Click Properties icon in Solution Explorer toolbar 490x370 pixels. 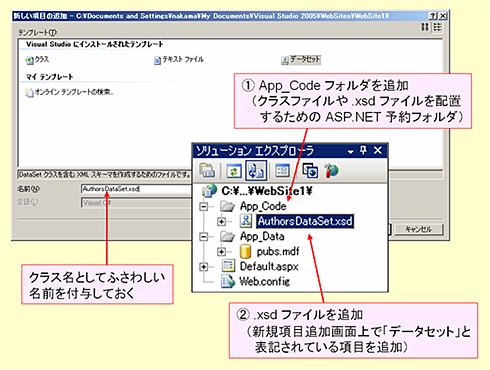coord(207,170)
